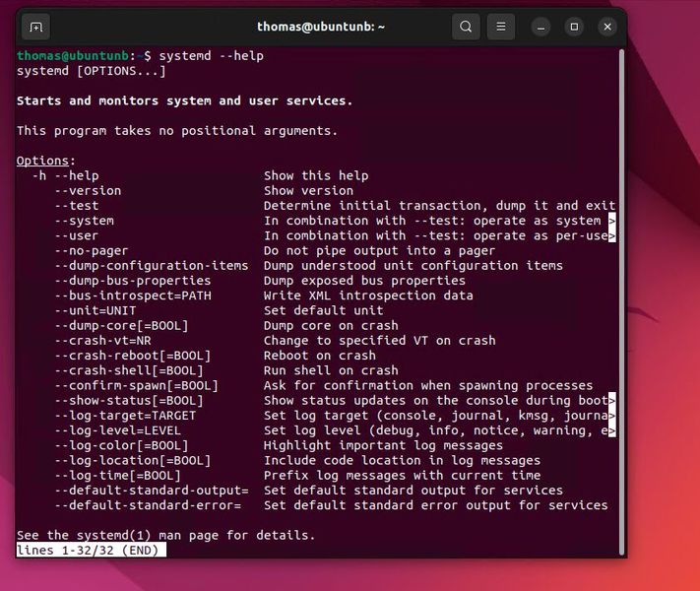The image size is (700, 591).
Task: Click the '--log-time[=BOOL]' option
Action: (117, 476)
